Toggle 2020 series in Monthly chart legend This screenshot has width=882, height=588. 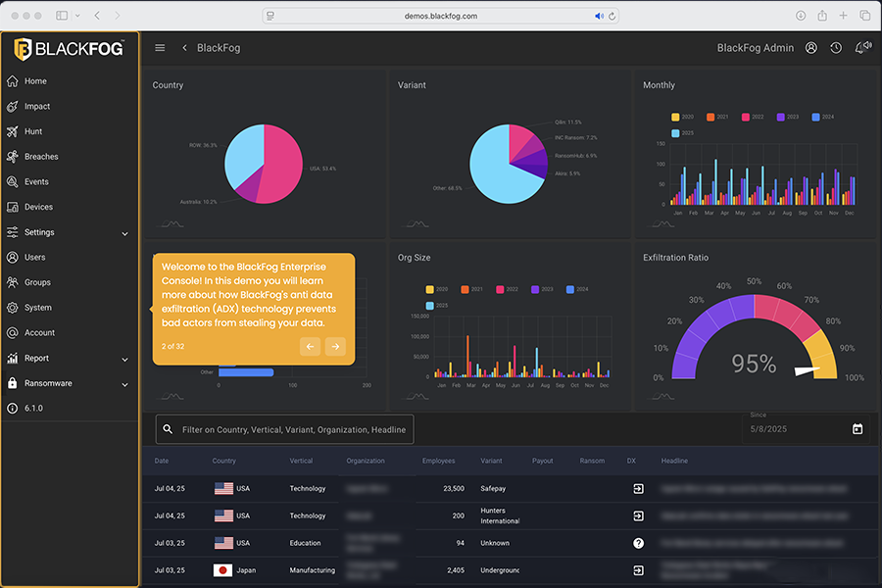click(682, 117)
